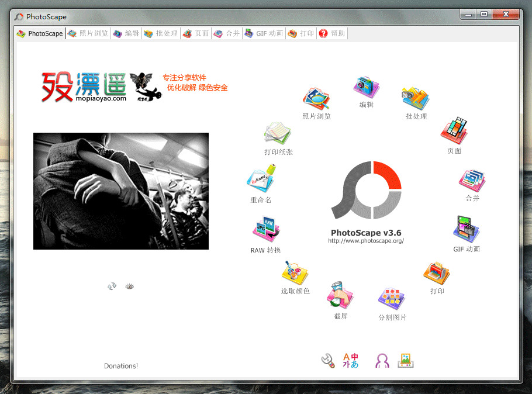Switch to the 批处理 tab
The height and width of the screenshot is (394, 532).
click(161, 33)
